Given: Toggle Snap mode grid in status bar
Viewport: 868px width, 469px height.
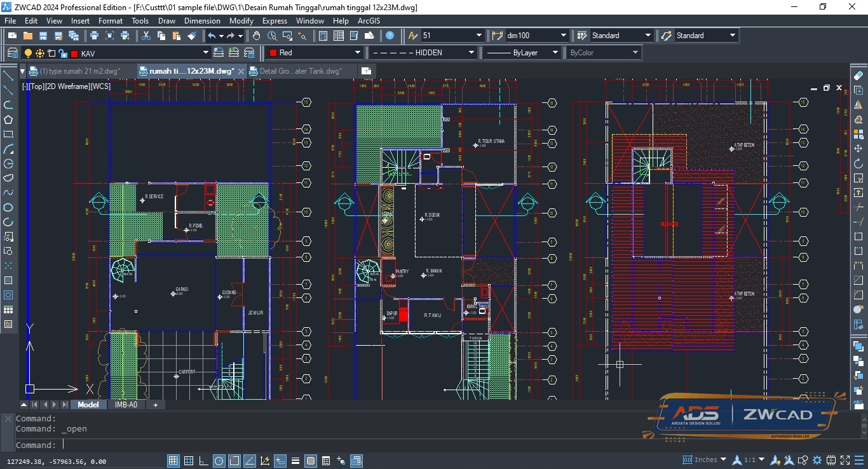Looking at the screenshot, I should pyautogui.click(x=173, y=461).
